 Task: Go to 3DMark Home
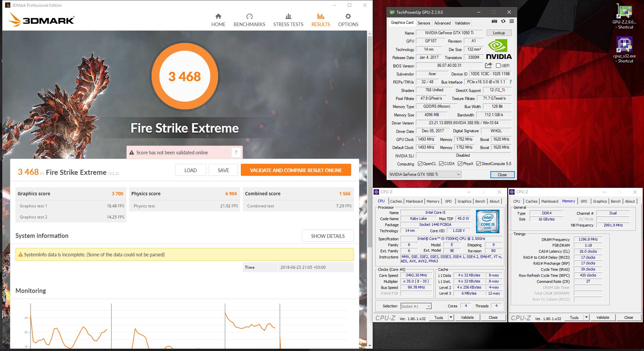pos(218,20)
